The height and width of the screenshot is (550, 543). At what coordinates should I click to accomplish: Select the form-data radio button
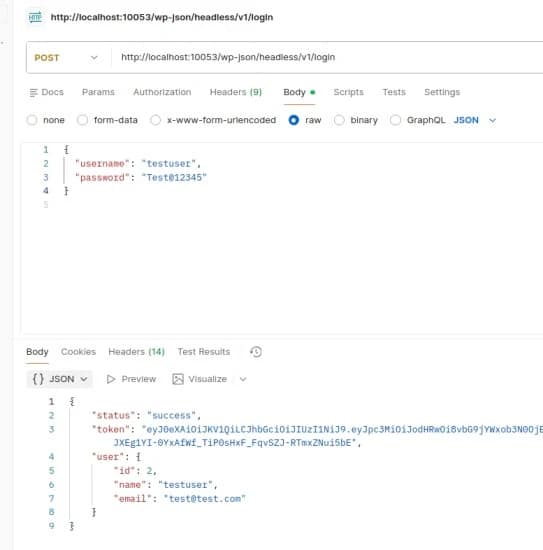tap(82, 120)
